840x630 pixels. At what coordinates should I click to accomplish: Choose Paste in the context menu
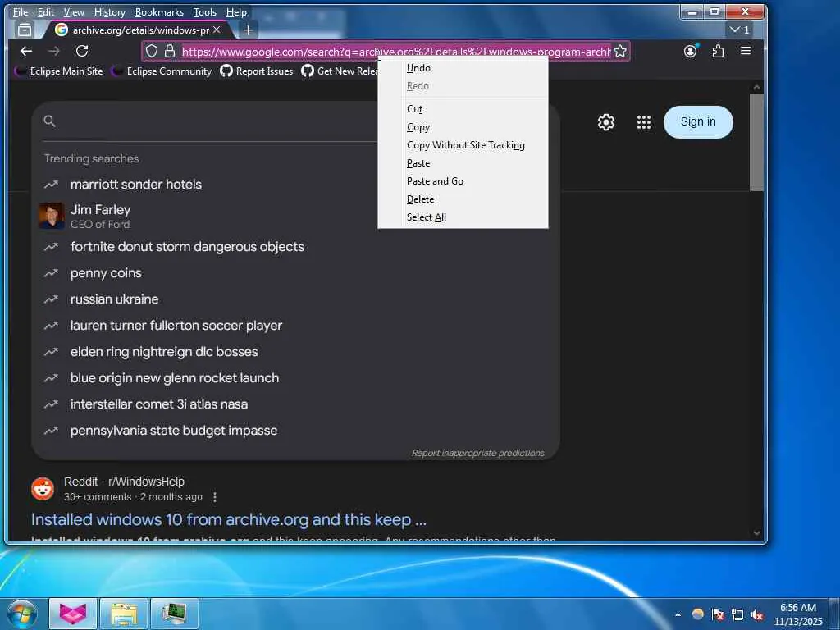pos(463,163)
